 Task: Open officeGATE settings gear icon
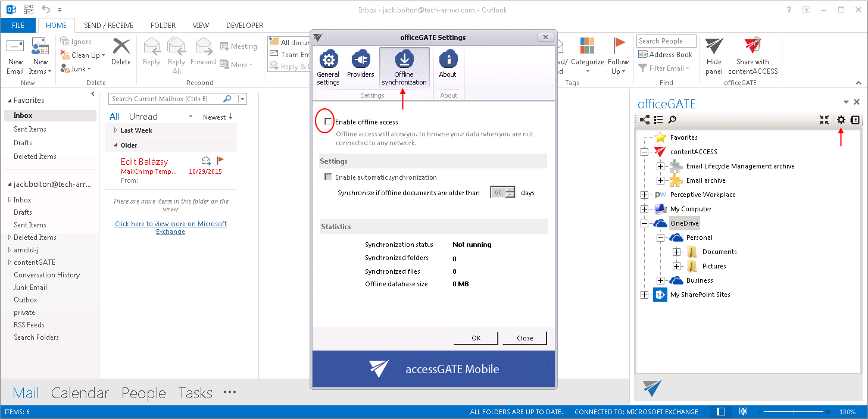(x=841, y=120)
